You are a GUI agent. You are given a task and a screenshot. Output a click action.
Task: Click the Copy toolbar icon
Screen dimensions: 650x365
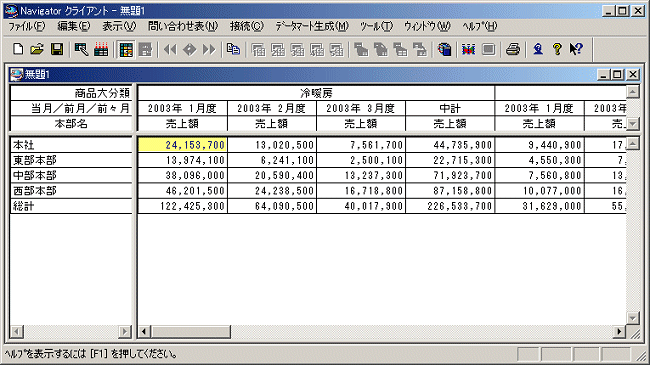tap(233, 49)
